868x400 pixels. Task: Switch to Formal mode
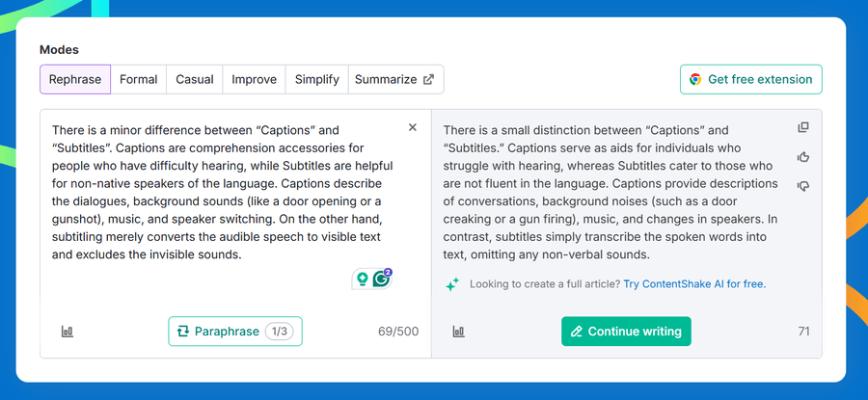[138, 79]
